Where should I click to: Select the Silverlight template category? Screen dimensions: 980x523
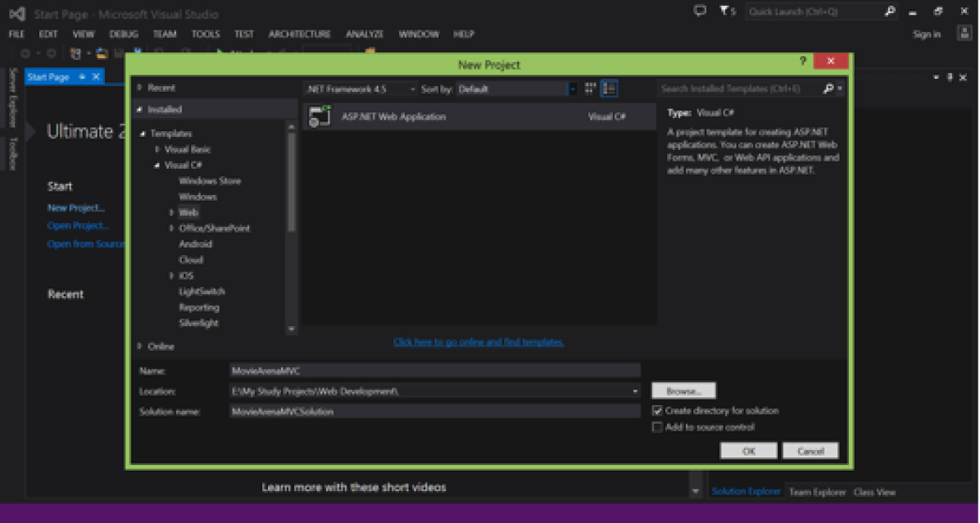(x=199, y=324)
